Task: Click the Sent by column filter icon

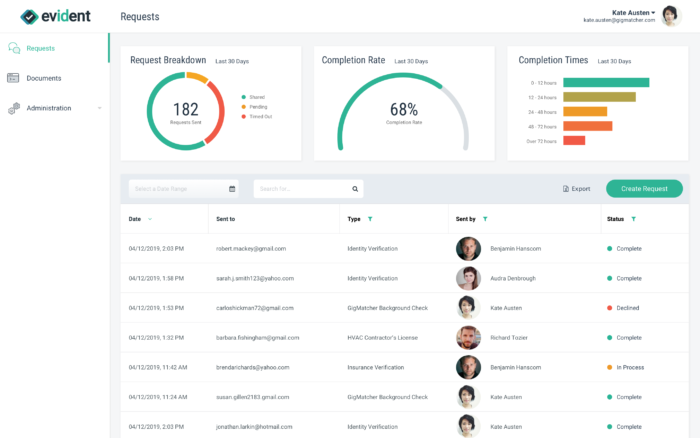Action: [485, 218]
